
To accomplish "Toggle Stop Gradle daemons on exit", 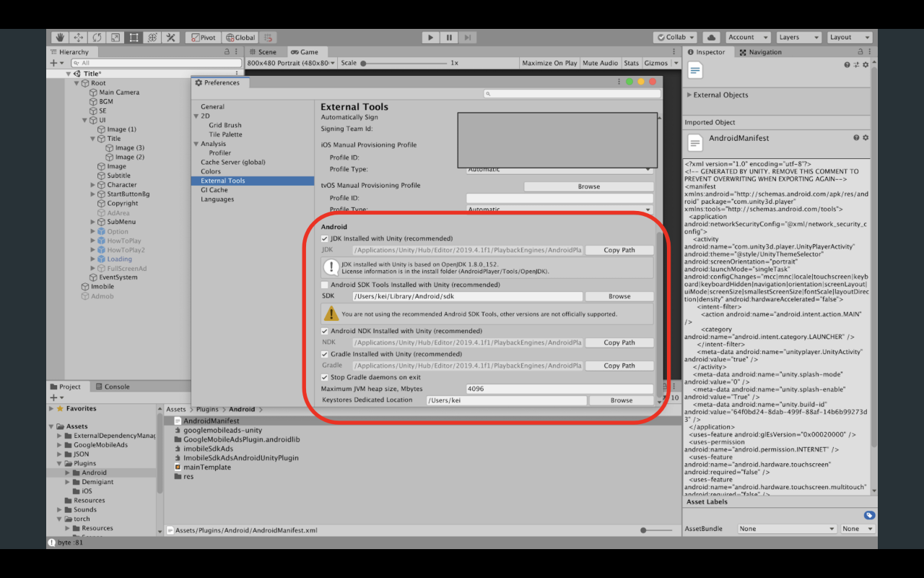I will click(x=325, y=377).
